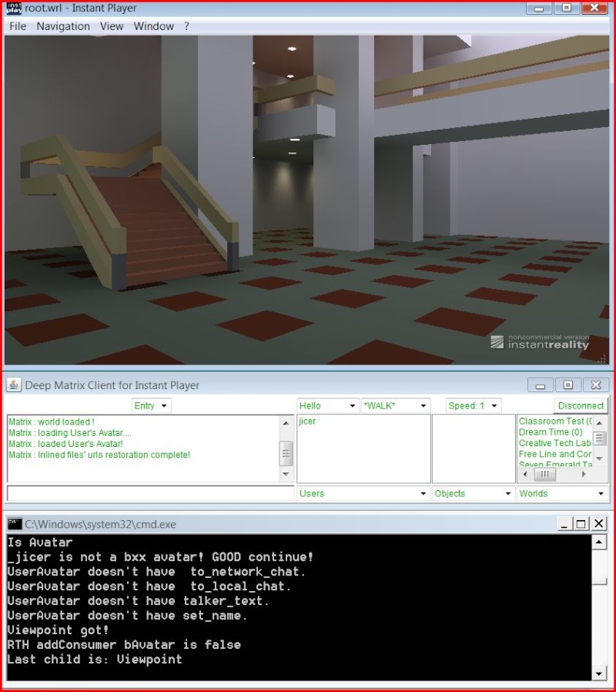Click 'Matrix : loaded User's Avatar!' chat line
The image size is (616, 692).
pyautogui.click(x=65, y=444)
